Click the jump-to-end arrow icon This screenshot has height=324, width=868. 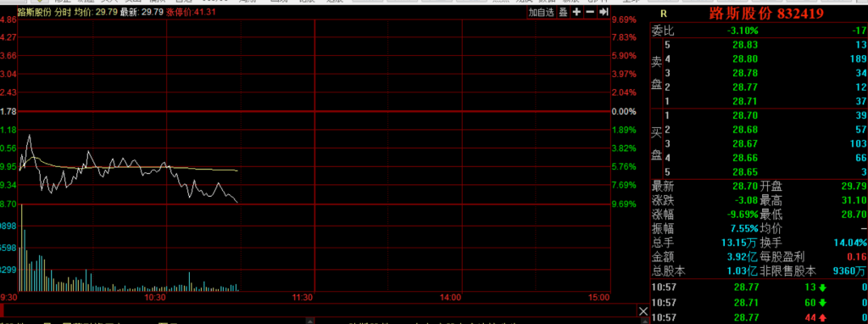click(604, 12)
